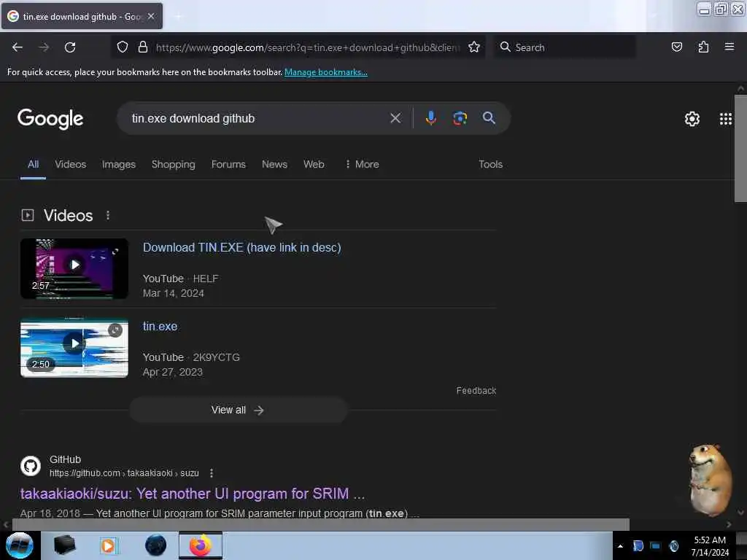Switch to the Forums results tab
Image resolution: width=747 pixels, height=560 pixels.
pos(228,164)
